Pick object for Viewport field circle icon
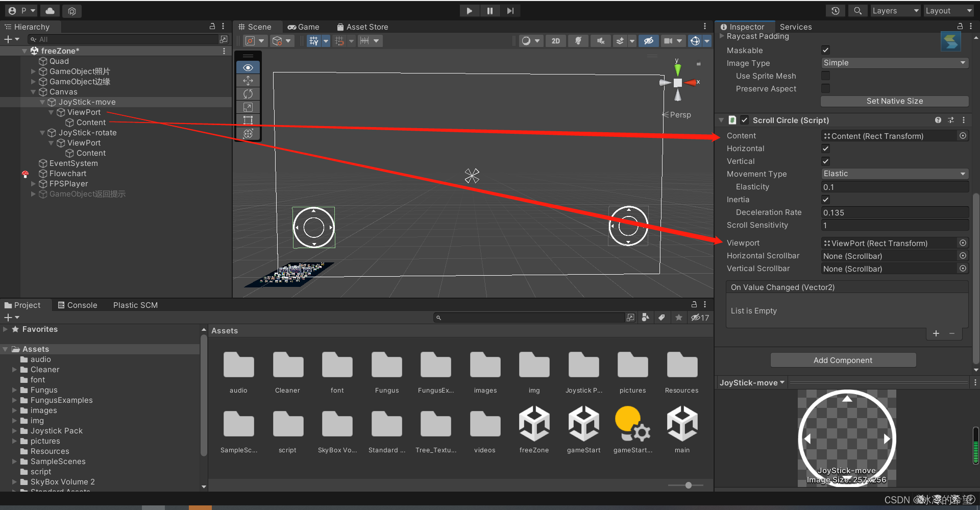Viewport: 980px width, 510px height. click(963, 243)
